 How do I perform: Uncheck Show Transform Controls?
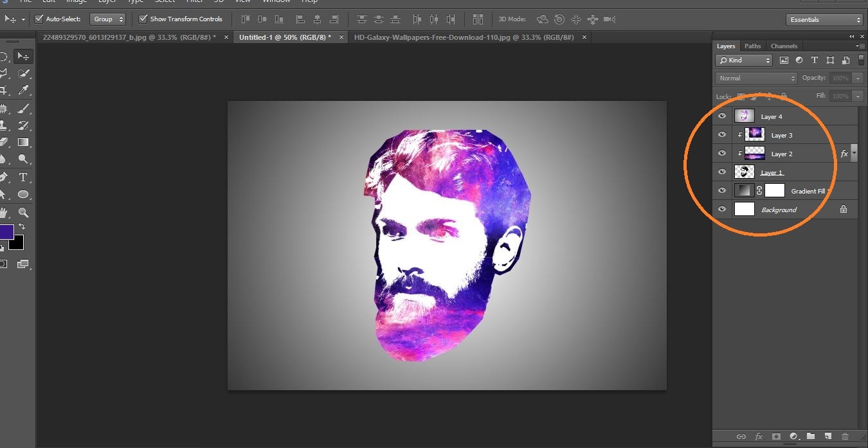coord(143,19)
